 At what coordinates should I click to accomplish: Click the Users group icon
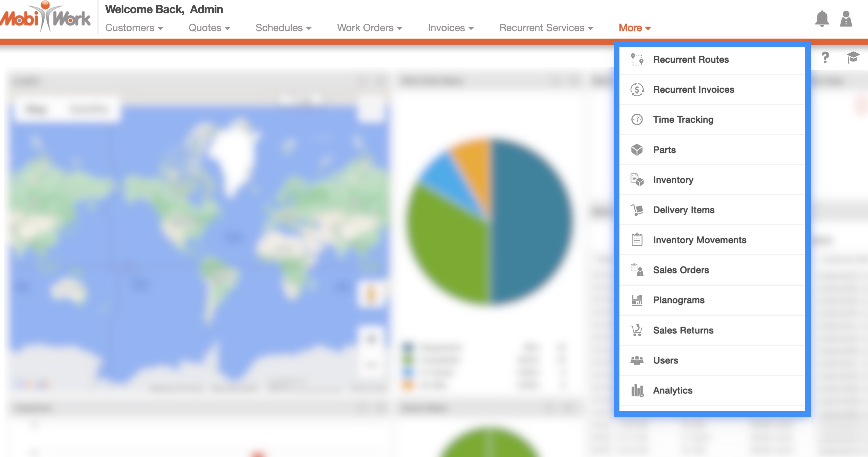637,361
